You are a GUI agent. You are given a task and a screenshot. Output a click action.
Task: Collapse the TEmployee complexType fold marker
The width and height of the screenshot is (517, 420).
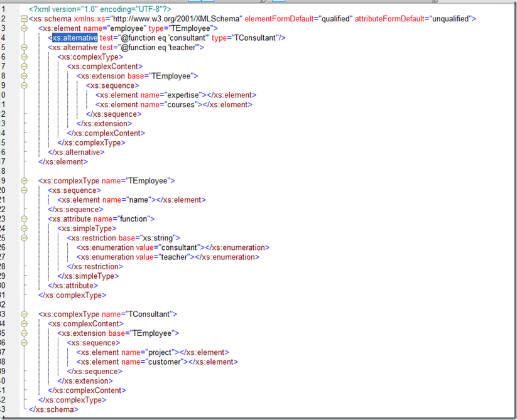(24, 181)
